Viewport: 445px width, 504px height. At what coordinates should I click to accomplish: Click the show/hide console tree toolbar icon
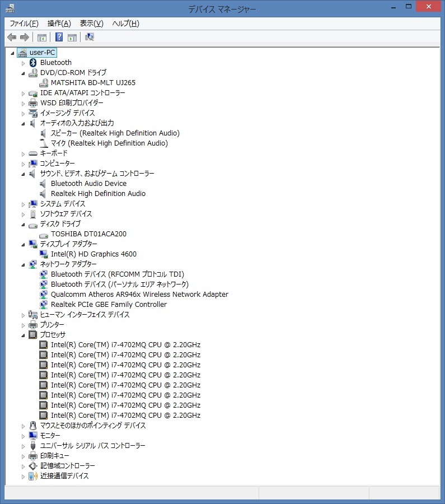coord(42,38)
